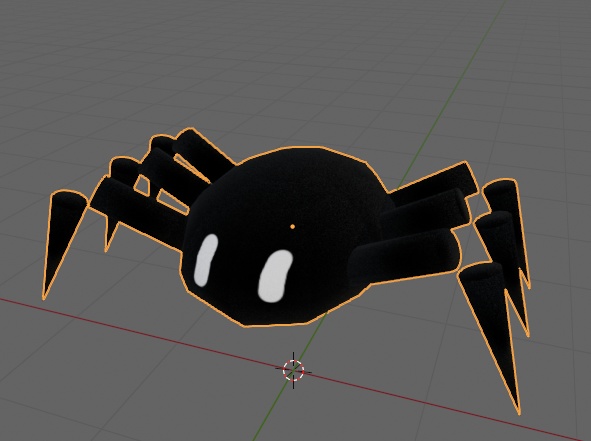The width and height of the screenshot is (591, 441).
Task: Click the 3D cursor crosshair on the floor
Action: click(293, 370)
